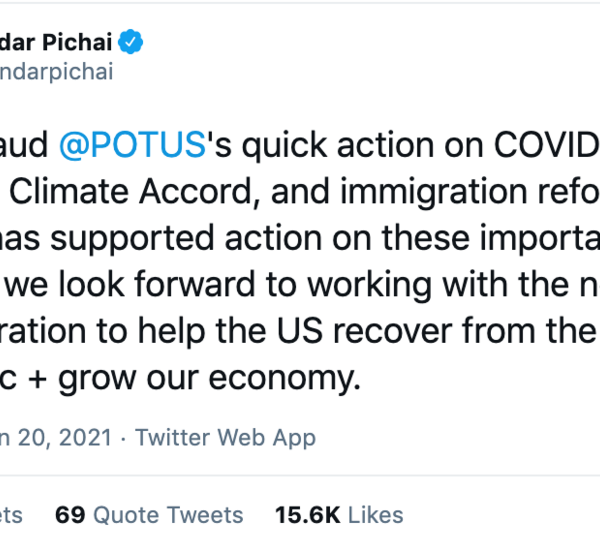Click the word recover in the tweet
Screen dimensions: 600x552
[398, 334]
